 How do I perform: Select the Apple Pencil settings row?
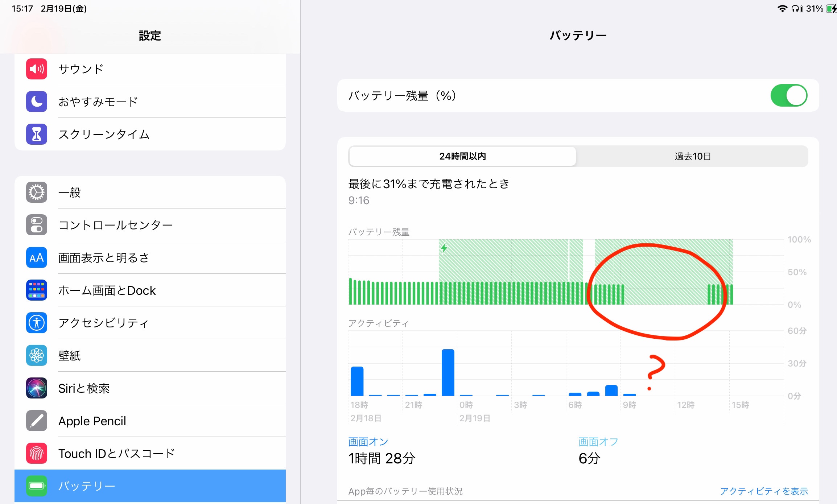click(150, 421)
